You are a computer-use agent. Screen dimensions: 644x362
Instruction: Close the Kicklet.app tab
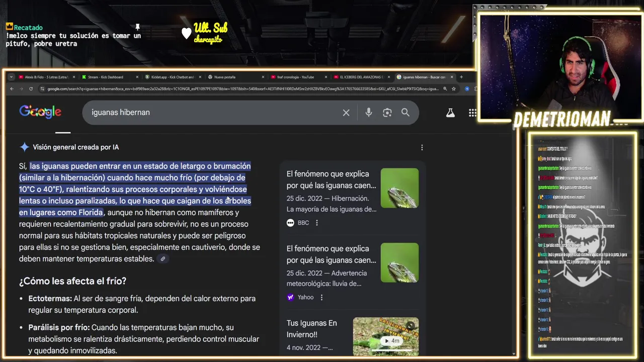coord(200,77)
